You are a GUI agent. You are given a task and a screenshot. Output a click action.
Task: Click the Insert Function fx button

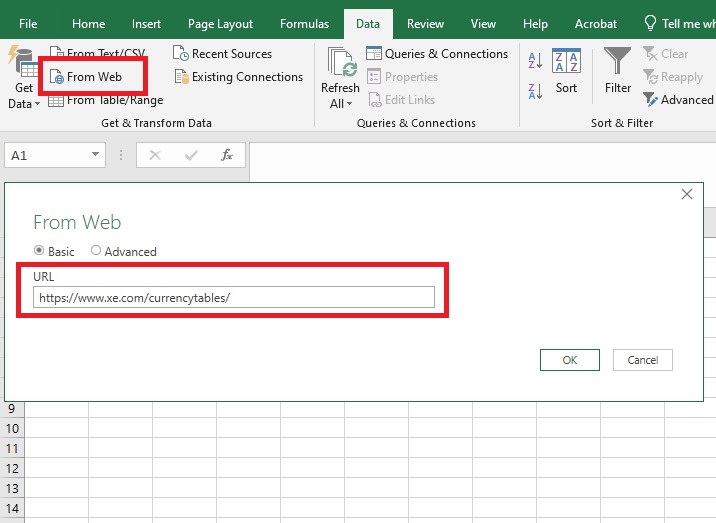click(227, 155)
